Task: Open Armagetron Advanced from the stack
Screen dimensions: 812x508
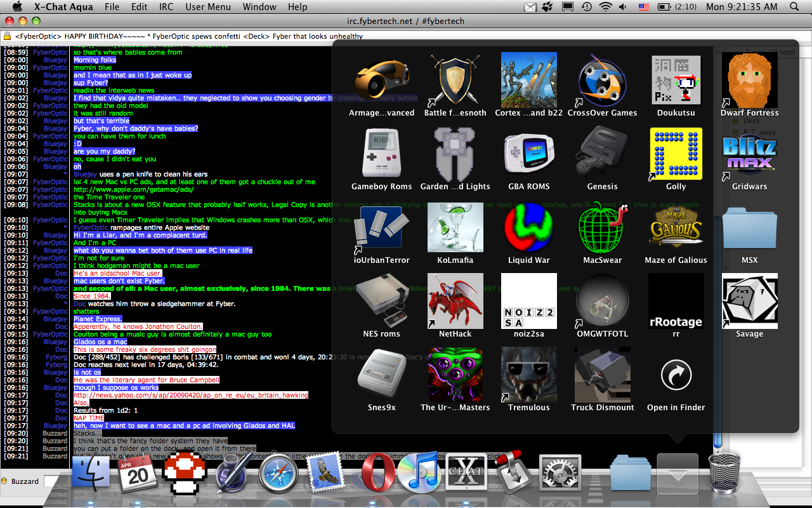Action: pos(382,80)
